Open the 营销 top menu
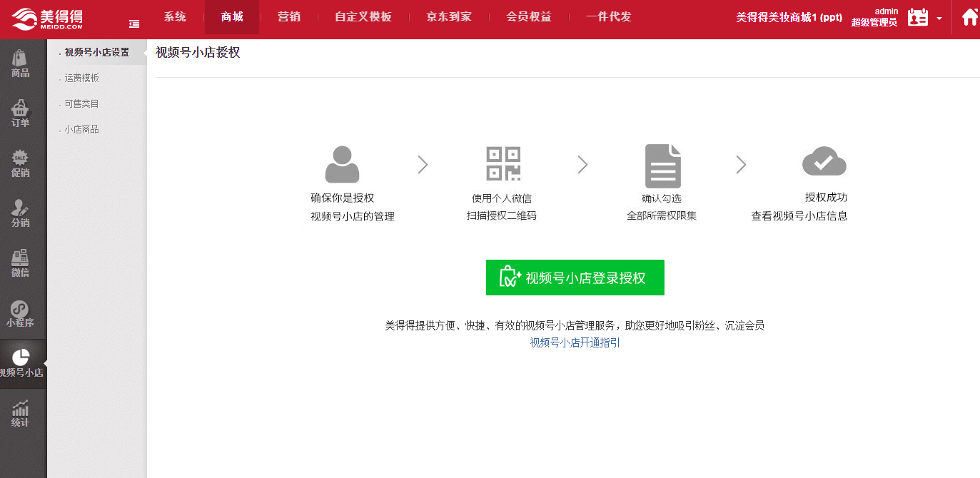 coord(289,17)
